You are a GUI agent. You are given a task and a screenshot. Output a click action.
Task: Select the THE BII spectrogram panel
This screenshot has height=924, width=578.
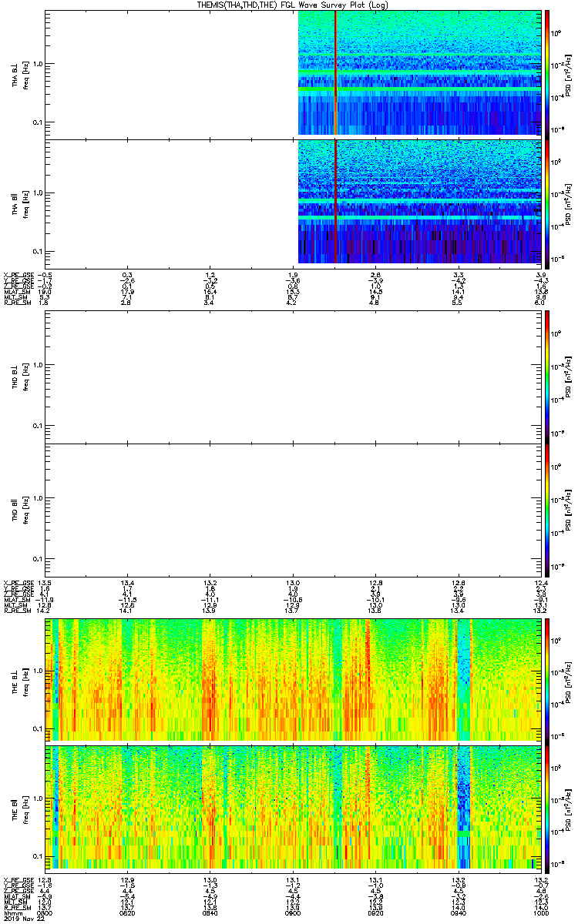(x=293, y=808)
